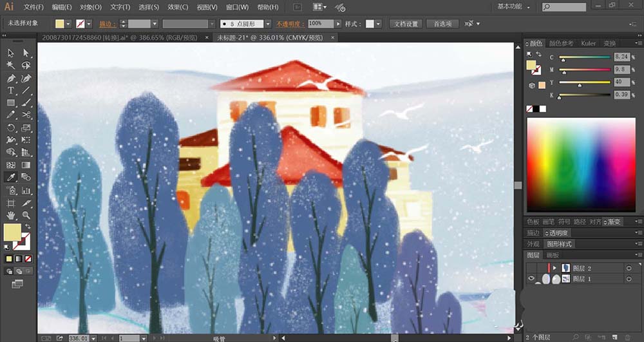Click the color spectrum picker
The image size is (644, 342).
[x=581, y=165]
